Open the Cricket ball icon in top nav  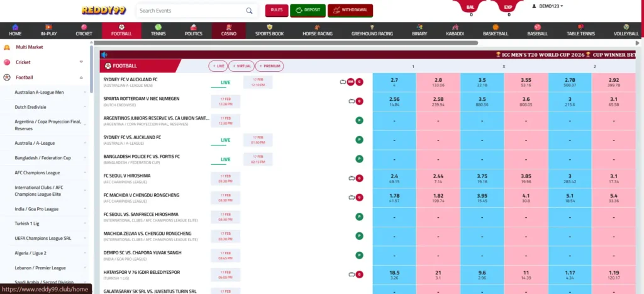[x=84, y=27]
